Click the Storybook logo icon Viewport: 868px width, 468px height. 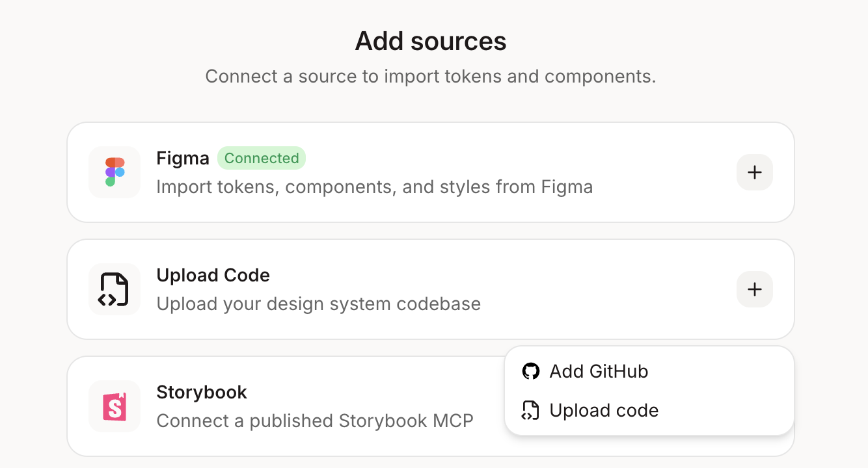point(115,406)
